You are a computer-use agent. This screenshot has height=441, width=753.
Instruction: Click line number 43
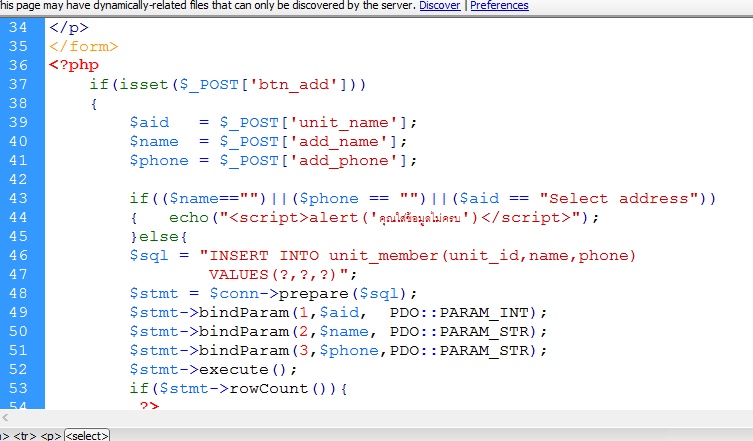tap(18, 198)
